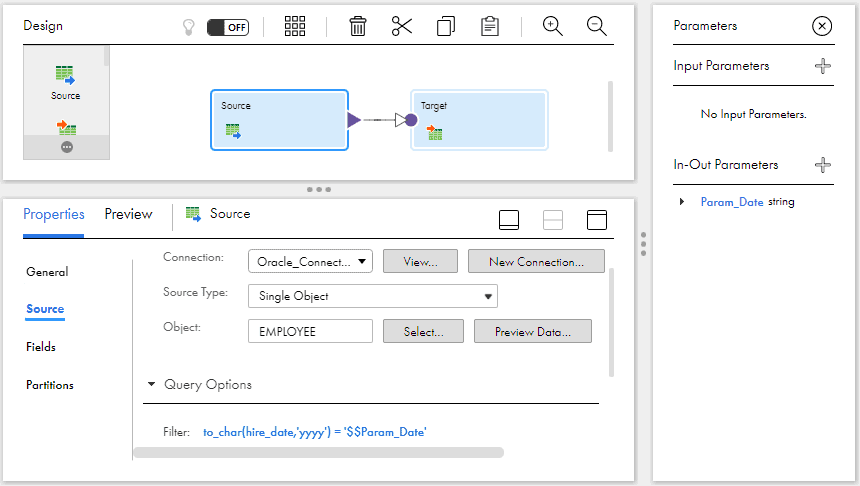Click the Select... object button
The image size is (860, 486).
423,331
